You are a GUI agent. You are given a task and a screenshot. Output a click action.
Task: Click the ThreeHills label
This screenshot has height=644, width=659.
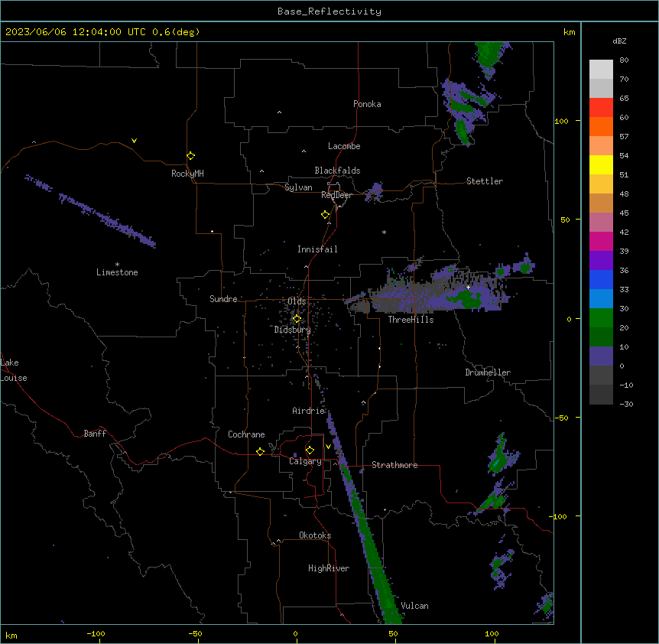coord(411,320)
